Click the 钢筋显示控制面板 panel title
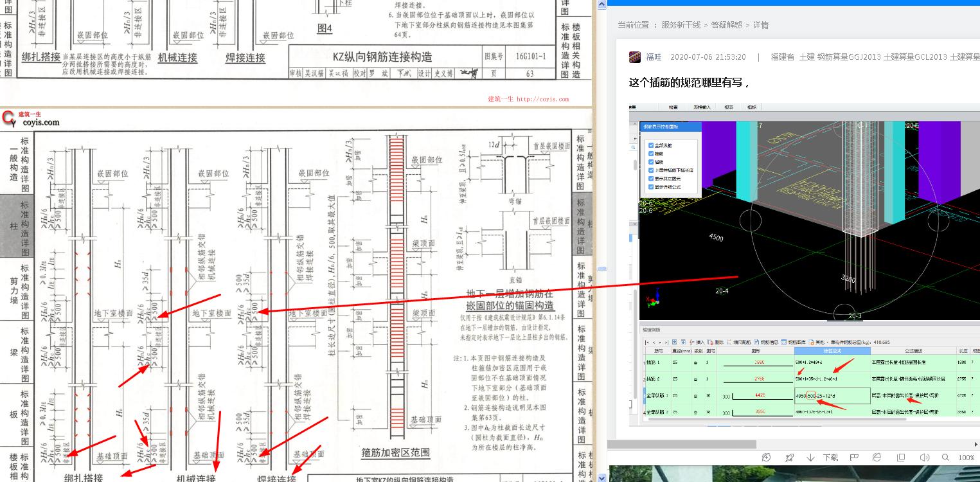Screen dimensions: 980x482 [x=660, y=127]
